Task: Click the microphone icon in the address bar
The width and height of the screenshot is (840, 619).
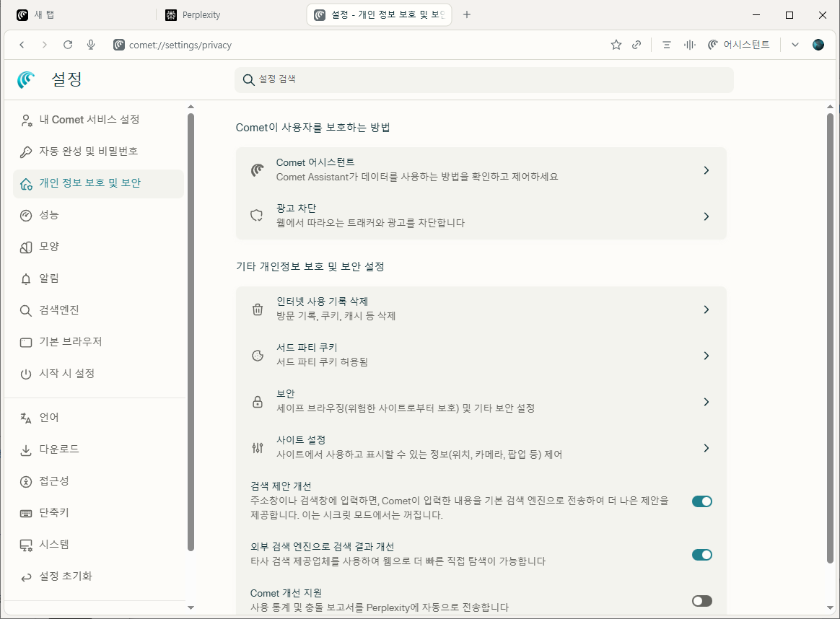Action: point(90,44)
